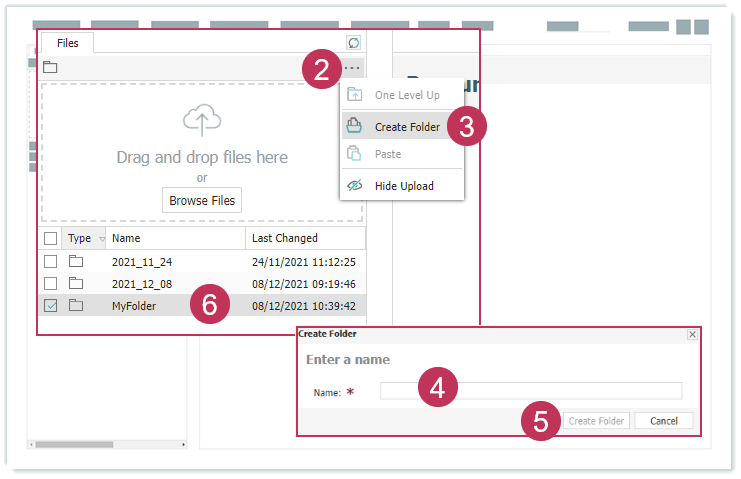Click the folder icon next to 2021_11_24

point(76,262)
